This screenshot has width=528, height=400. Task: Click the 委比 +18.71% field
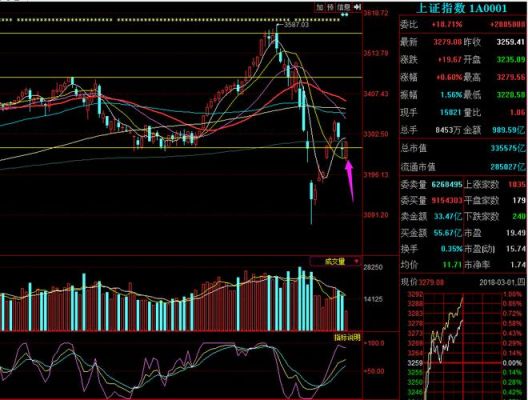tap(432, 25)
